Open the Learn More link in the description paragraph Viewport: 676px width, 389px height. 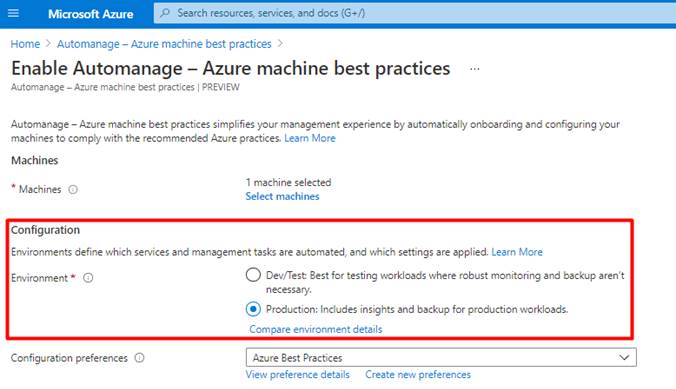(x=310, y=138)
